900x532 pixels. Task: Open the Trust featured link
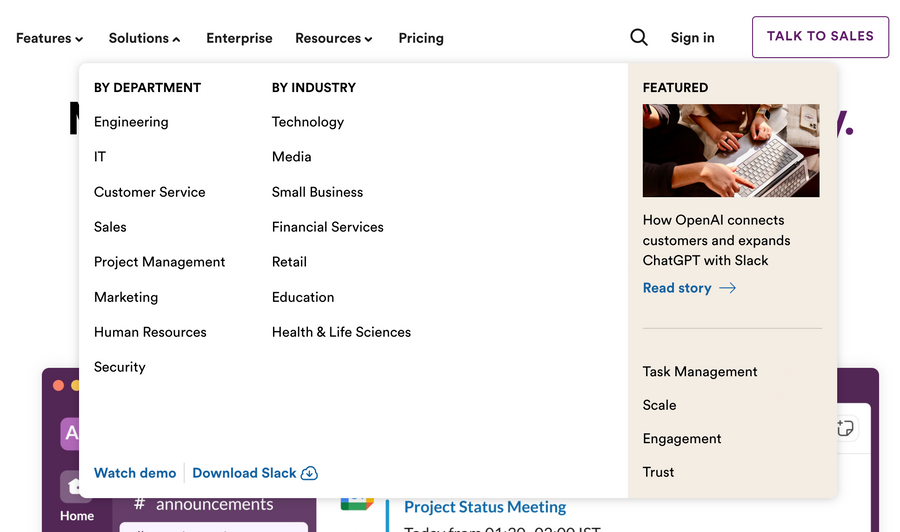pyautogui.click(x=658, y=472)
